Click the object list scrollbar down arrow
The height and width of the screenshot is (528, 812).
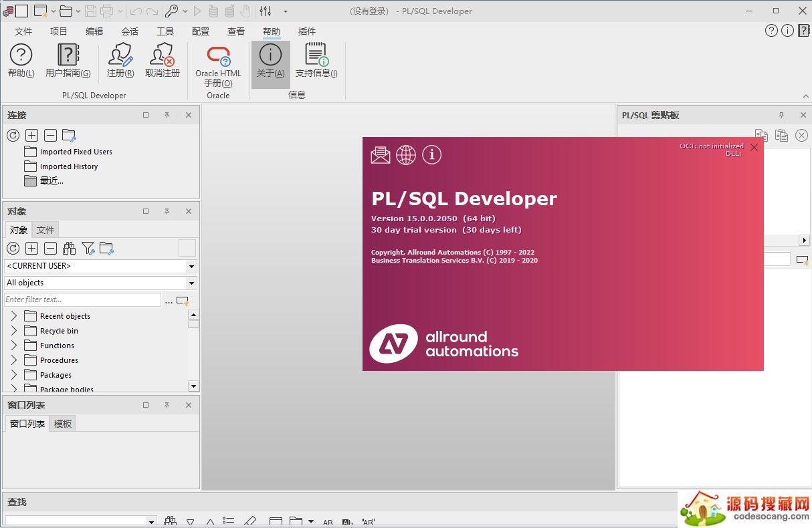193,386
